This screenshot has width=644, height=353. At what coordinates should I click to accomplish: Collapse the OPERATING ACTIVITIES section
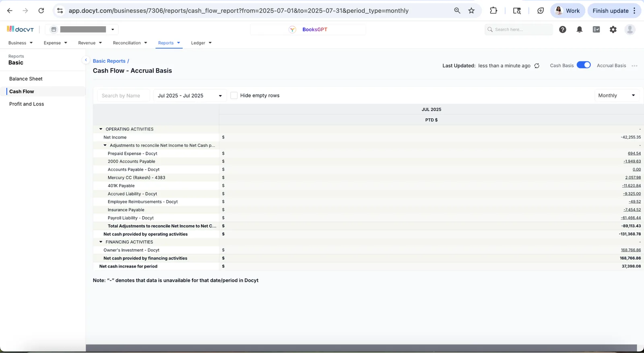pos(101,129)
